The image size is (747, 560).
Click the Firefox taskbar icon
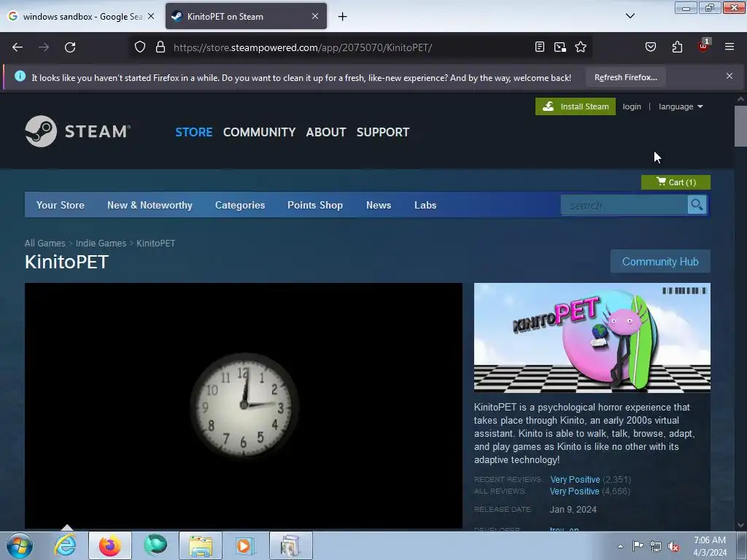tap(110, 545)
